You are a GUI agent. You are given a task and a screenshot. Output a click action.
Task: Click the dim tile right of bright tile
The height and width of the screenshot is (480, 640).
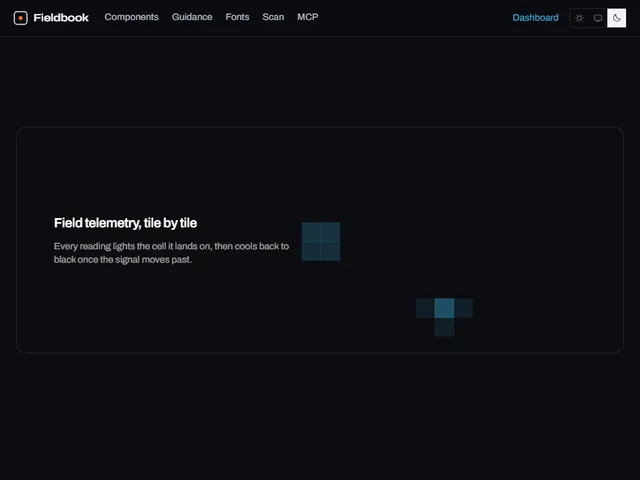click(x=463, y=308)
